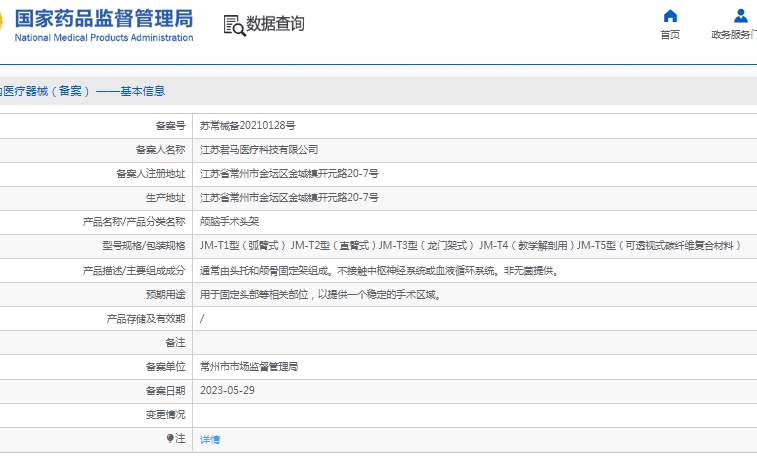Click the 产品名称/产品分类名称 row label
This screenshot has height=458, width=757.
pos(134,222)
